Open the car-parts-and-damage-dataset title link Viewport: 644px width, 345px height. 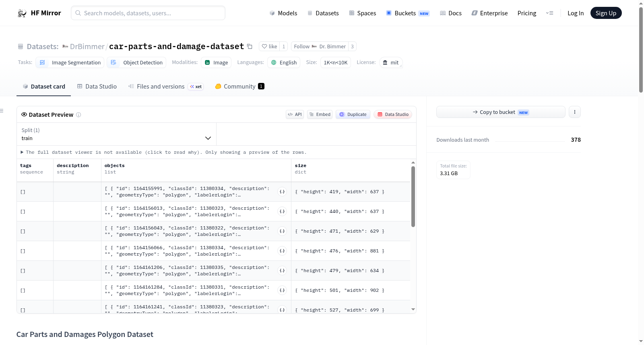(176, 46)
